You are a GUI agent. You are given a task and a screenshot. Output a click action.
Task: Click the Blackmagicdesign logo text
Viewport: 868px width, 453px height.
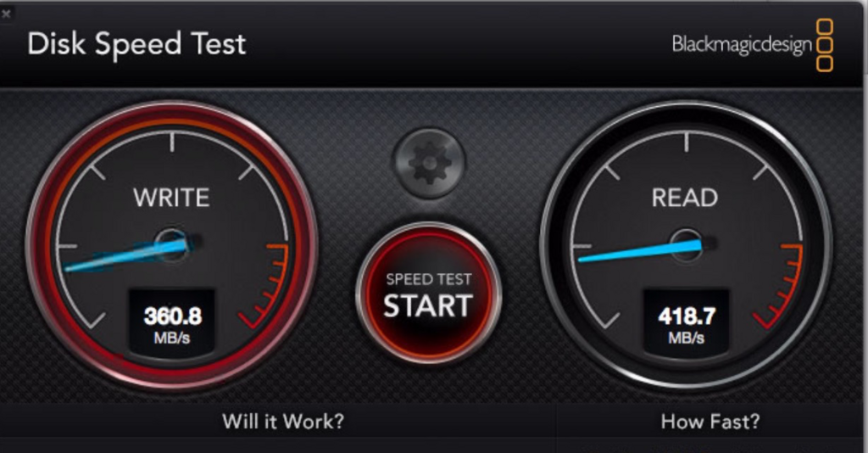click(742, 44)
